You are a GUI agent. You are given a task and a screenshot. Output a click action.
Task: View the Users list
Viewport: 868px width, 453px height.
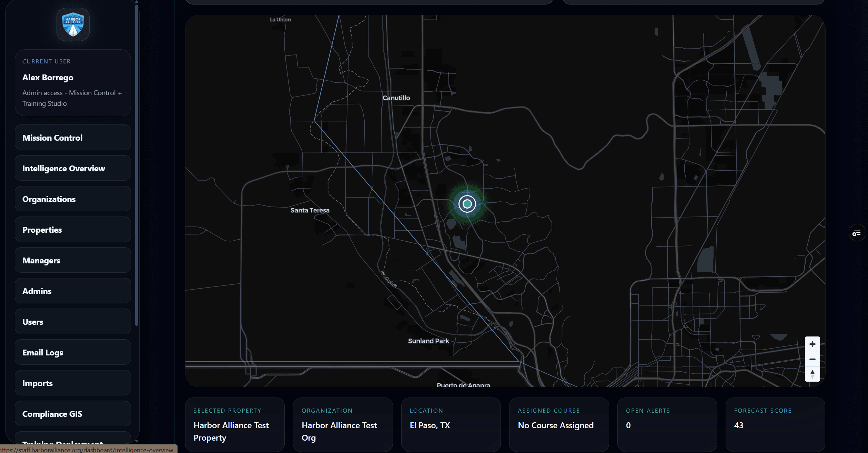pyautogui.click(x=73, y=322)
